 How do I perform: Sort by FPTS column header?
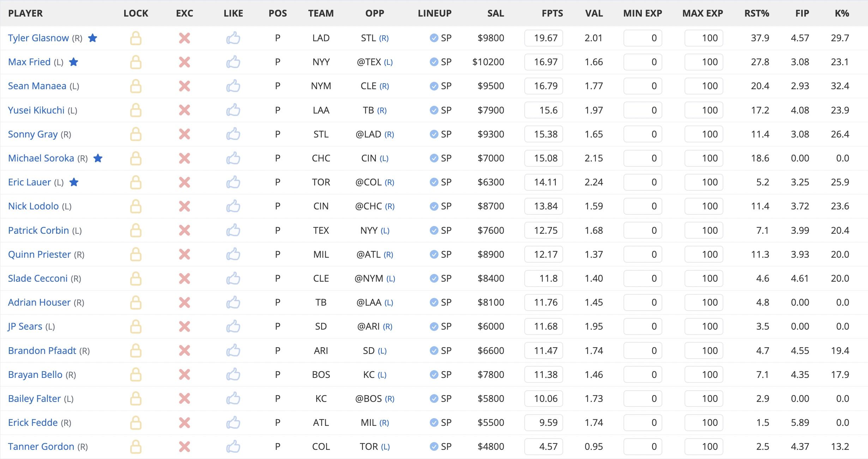[552, 13]
